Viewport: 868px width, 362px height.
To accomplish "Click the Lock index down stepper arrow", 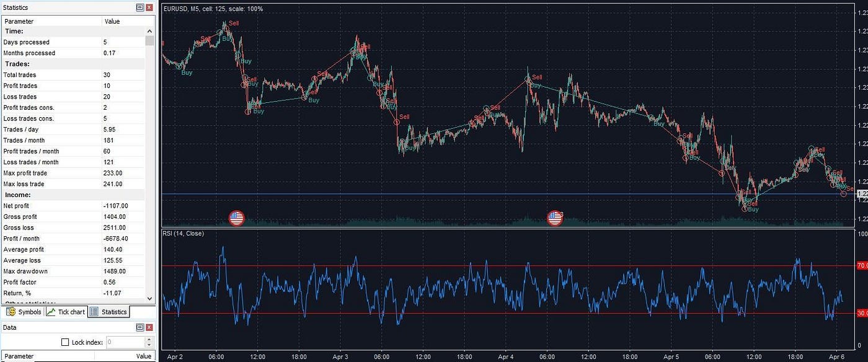I will tap(149, 345).
